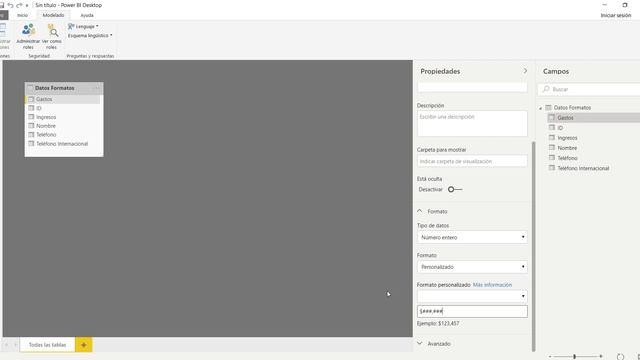Click the name field at top of Propiedades

pos(472,87)
